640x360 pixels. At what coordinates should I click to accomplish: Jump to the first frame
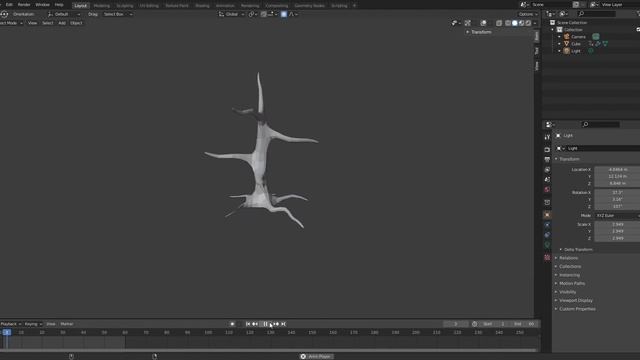coord(248,324)
